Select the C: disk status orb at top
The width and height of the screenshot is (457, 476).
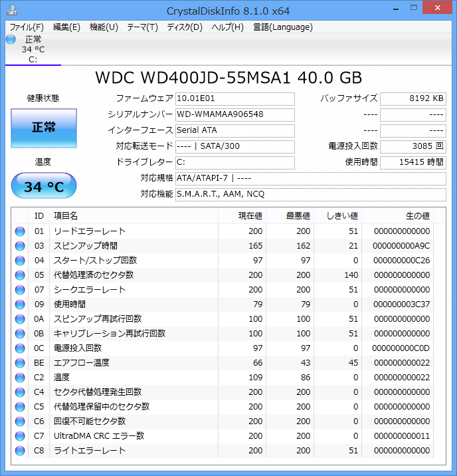point(11,39)
